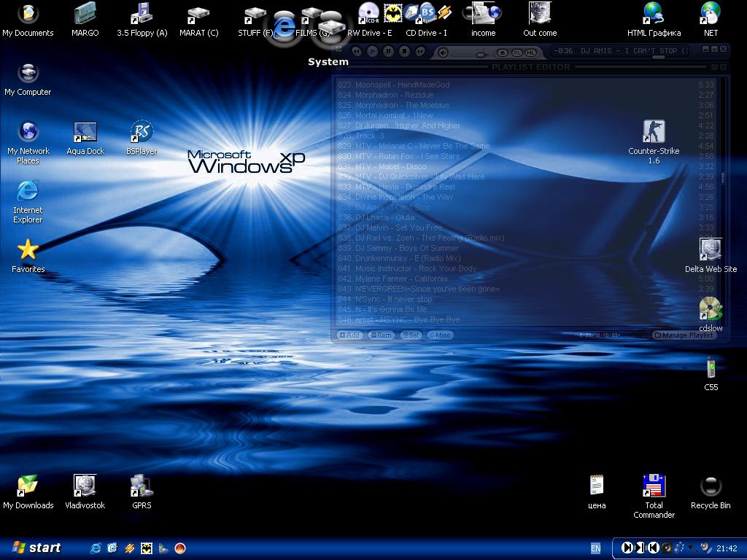Click the Manage Playlist button
747x560 pixels.
tap(684, 335)
